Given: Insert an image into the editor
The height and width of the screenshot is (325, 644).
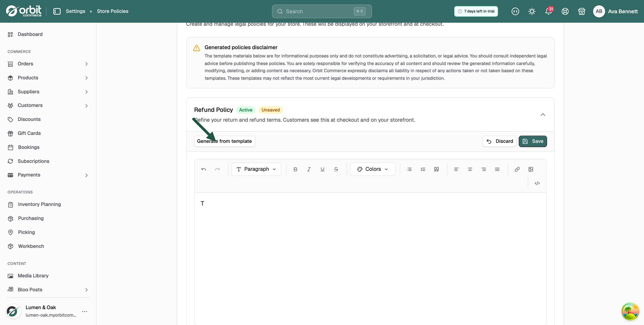Looking at the screenshot, I should tap(531, 169).
